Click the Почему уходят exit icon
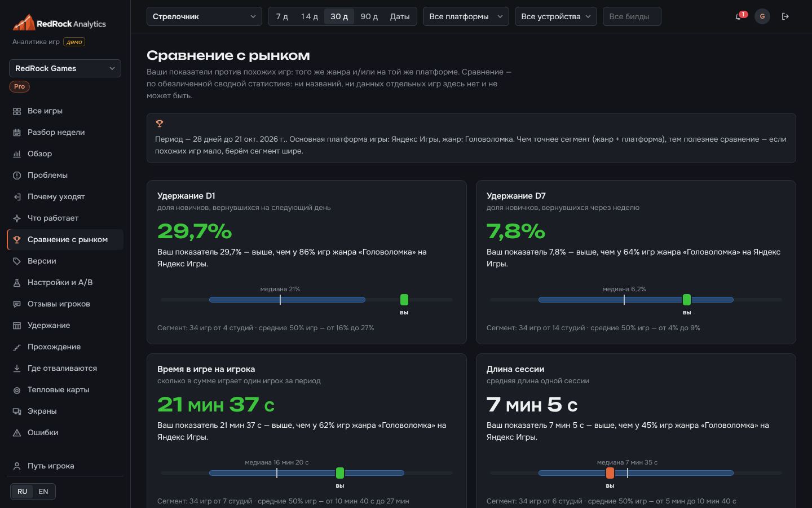The image size is (812, 508). [x=17, y=197]
